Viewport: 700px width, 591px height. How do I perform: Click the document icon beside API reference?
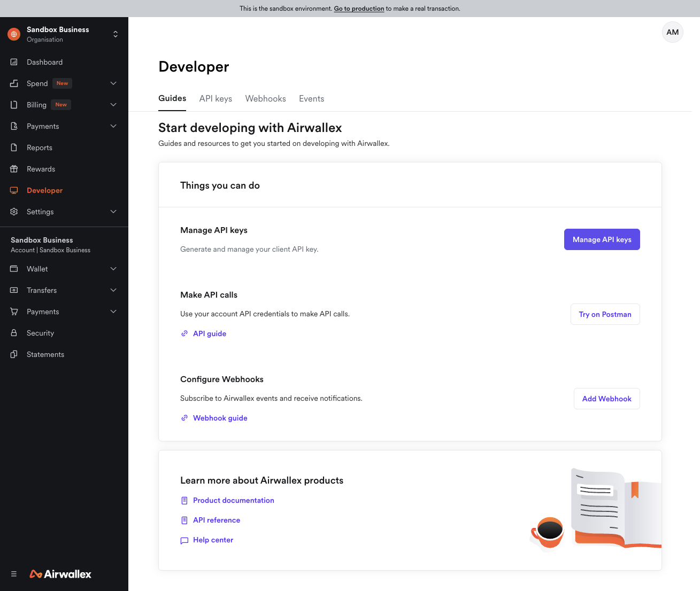184,520
